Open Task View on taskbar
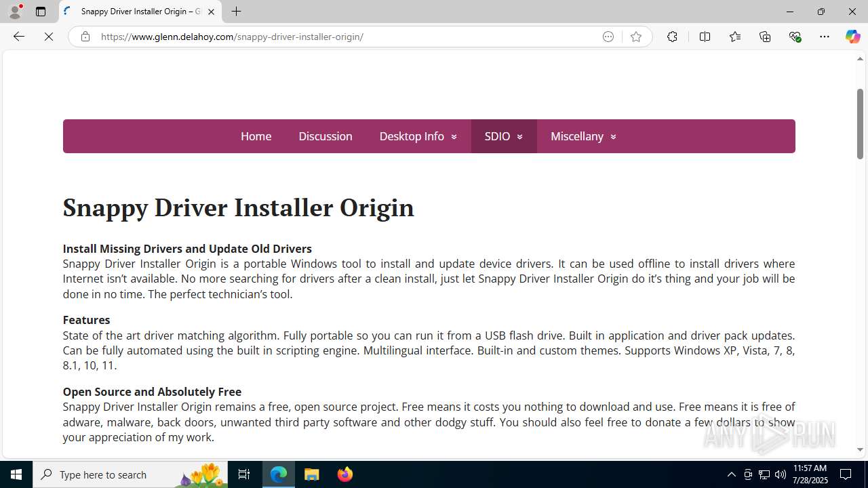Screen dimensions: 868x488 click(x=244, y=474)
